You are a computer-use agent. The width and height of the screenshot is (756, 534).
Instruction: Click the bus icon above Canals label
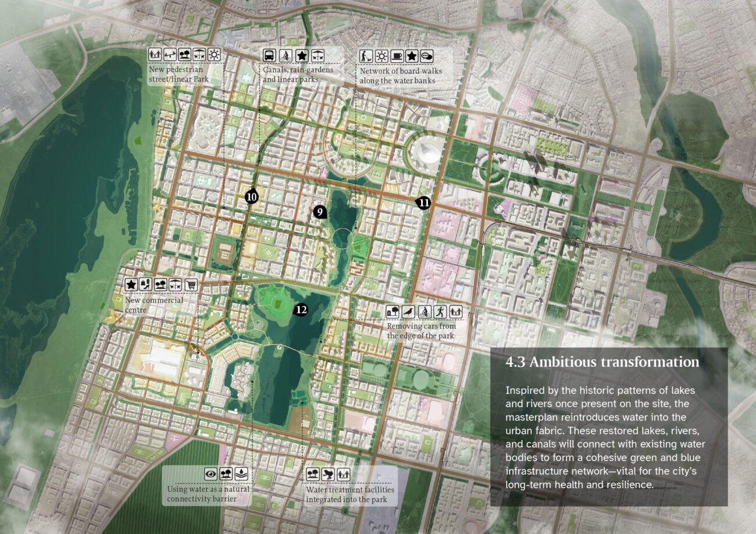tap(270, 56)
